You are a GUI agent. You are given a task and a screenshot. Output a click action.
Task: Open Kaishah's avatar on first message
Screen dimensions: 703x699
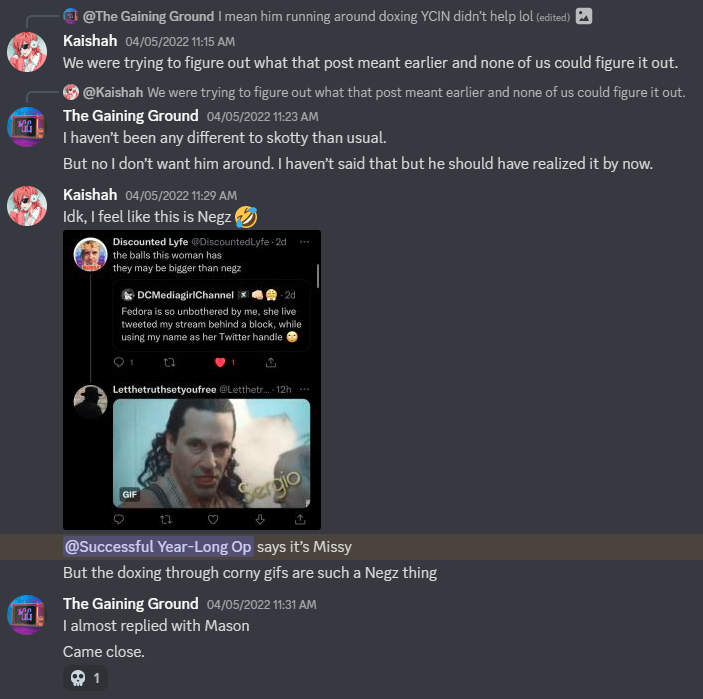(x=27, y=52)
